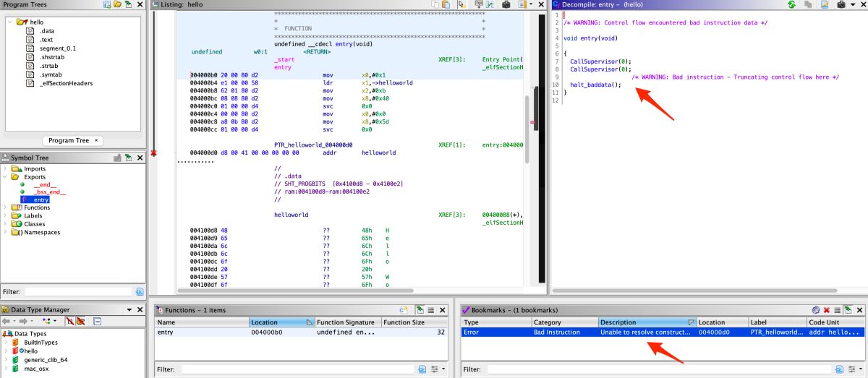Toggle the array filter icon in Data Type Manager
The image size is (868, 378).
80,321
